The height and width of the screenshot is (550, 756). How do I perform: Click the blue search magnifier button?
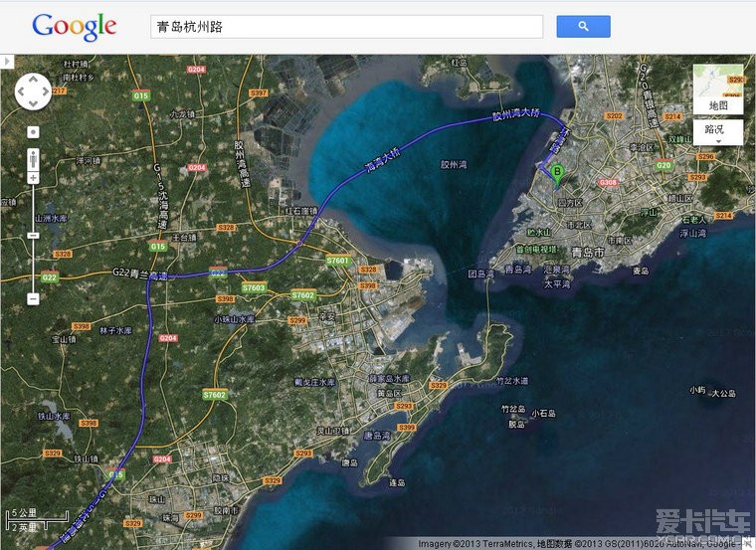pos(583,27)
